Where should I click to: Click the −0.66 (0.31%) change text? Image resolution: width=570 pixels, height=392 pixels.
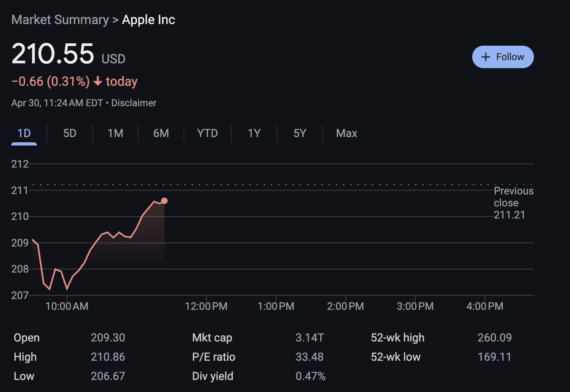tap(51, 81)
